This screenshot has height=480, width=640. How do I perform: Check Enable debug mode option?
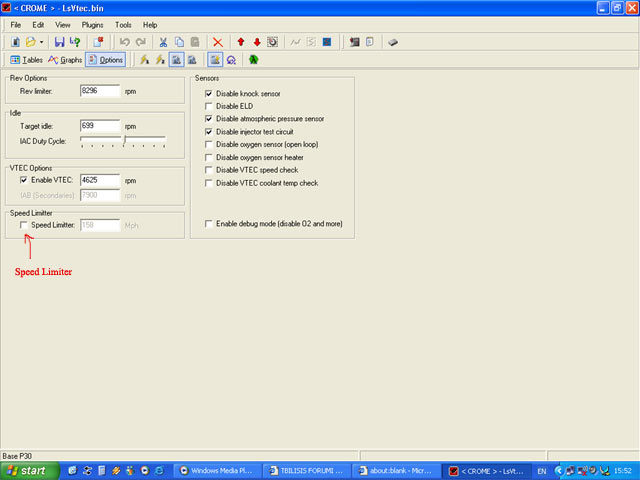(x=209, y=224)
